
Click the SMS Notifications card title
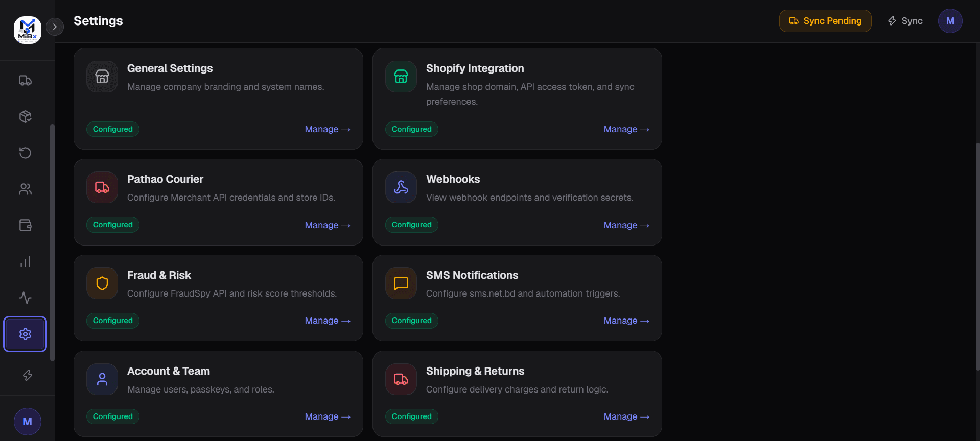click(472, 275)
